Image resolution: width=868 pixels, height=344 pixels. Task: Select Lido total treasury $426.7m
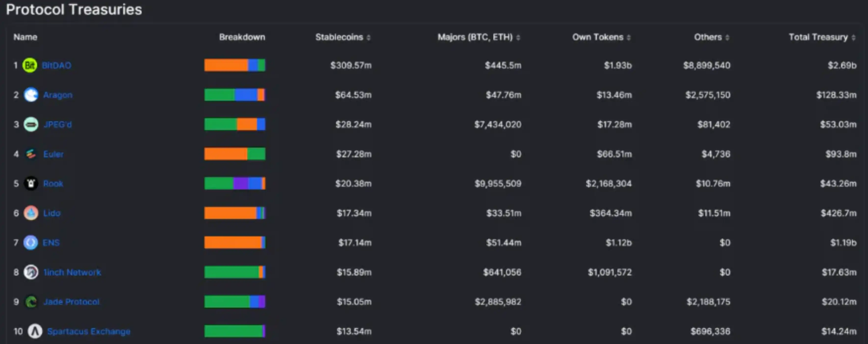coord(839,213)
